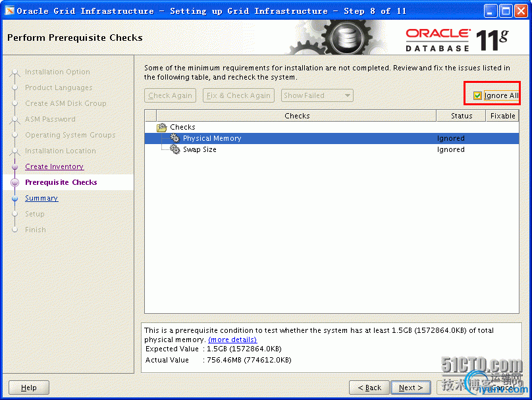
Task: Click the Physical Memory gear icon
Action: point(174,138)
